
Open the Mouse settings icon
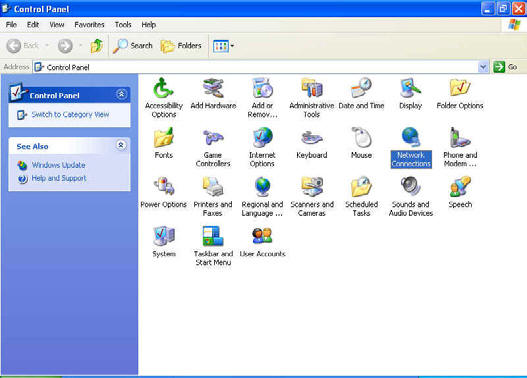tap(361, 138)
